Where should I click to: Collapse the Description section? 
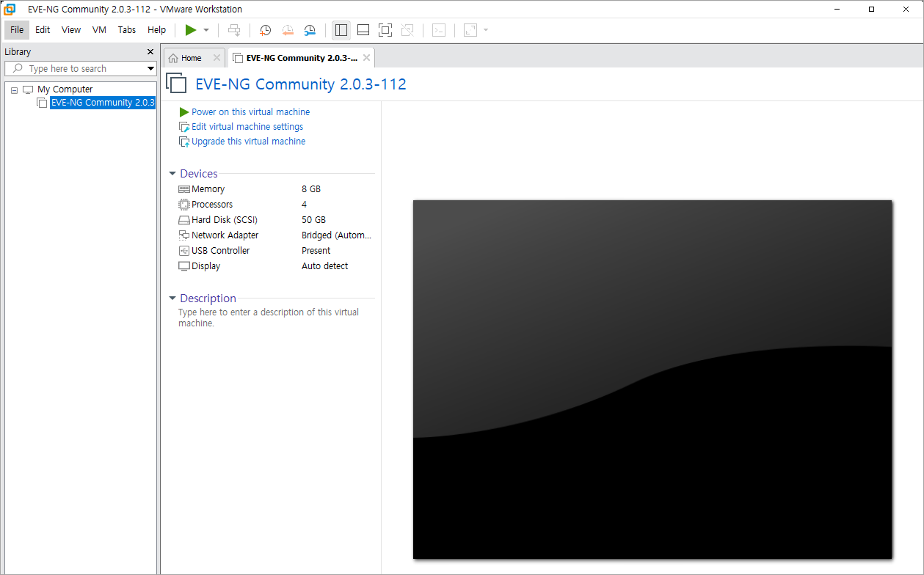point(172,299)
